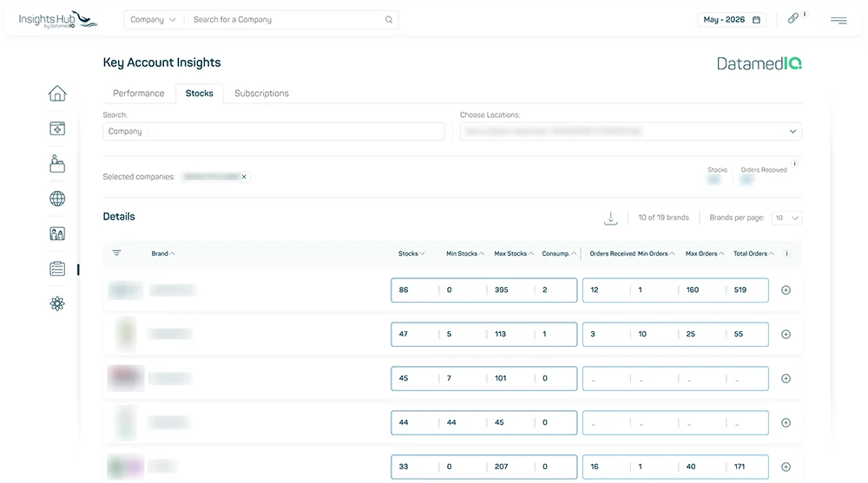The width and height of the screenshot is (868, 483).
Task: Open the May - 2026 date picker
Action: click(x=731, y=20)
